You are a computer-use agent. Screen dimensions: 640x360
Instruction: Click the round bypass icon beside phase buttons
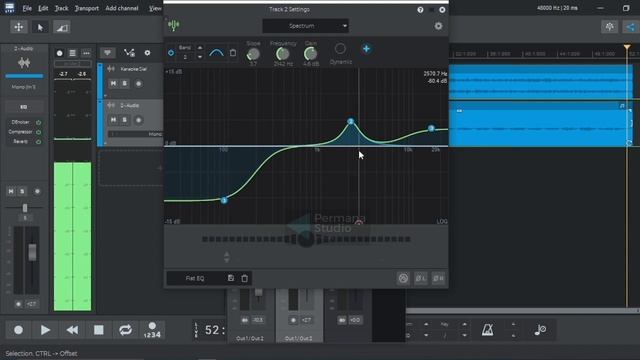pyautogui.click(x=403, y=278)
